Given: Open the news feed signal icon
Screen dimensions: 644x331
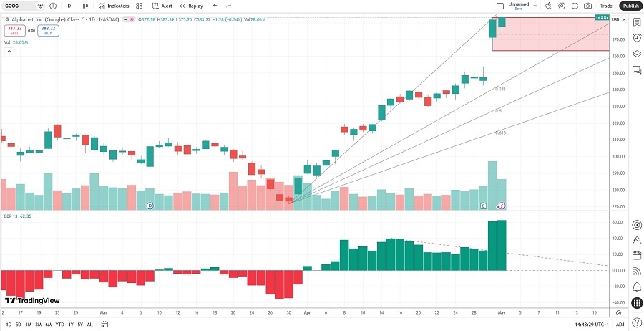Looking at the screenshot, I should tap(637, 271).
